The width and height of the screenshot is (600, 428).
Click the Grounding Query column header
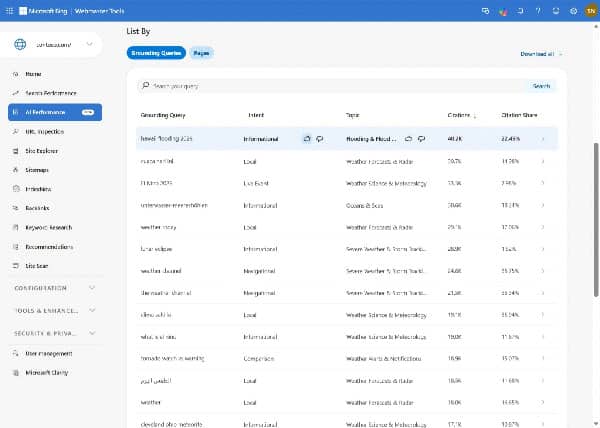163,115
